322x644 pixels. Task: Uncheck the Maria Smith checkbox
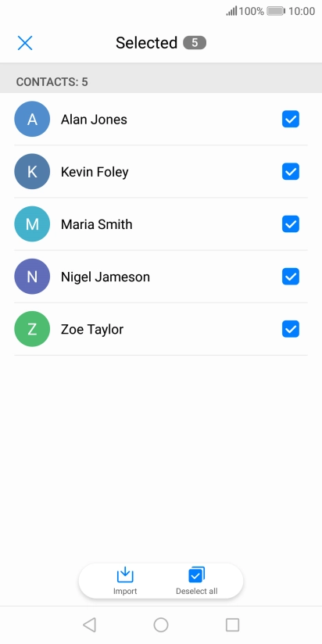coord(291,224)
